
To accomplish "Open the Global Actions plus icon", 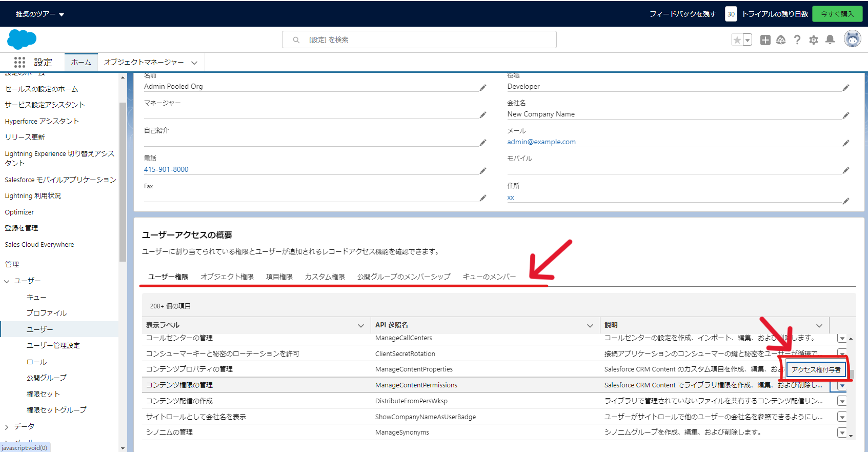I will pos(765,40).
